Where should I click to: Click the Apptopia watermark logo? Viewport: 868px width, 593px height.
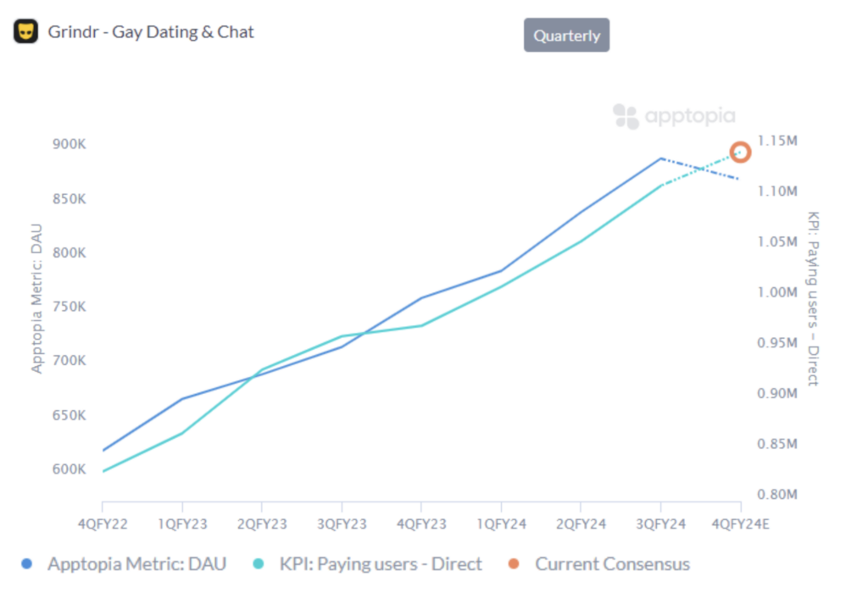coord(674,117)
